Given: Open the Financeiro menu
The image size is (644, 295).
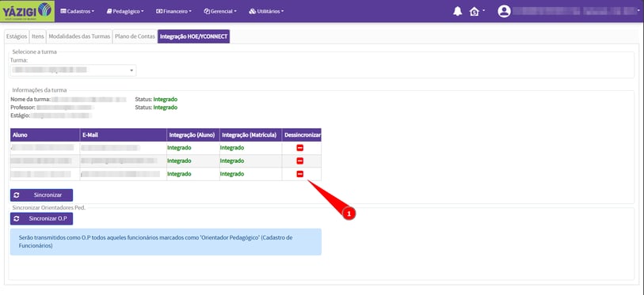Looking at the screenshot, I should click(x=173, y=12).
